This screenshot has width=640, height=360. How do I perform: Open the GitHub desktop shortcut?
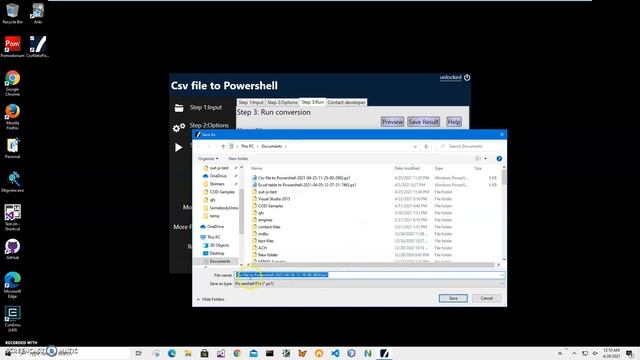tap(12, 249)
